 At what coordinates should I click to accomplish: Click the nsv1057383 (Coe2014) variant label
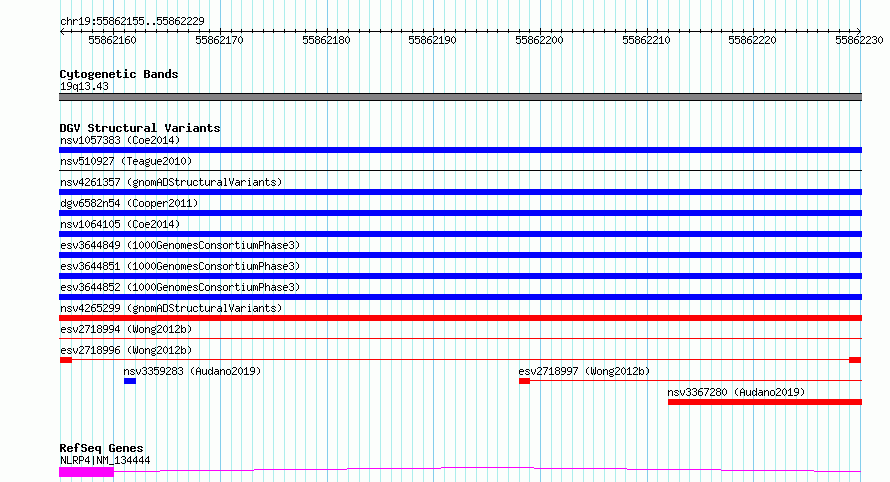pos(119,140)
